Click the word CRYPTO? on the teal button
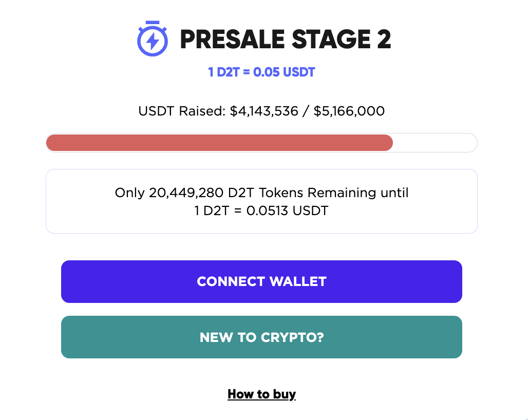The height and width of the screenshot is (420, 528). tap(292, 337)
